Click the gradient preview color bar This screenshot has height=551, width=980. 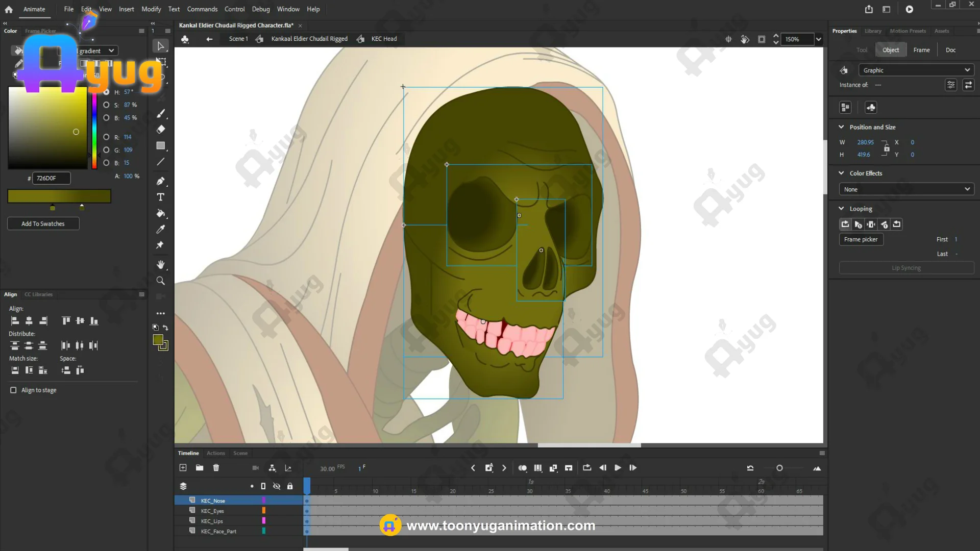click(59, 196)
